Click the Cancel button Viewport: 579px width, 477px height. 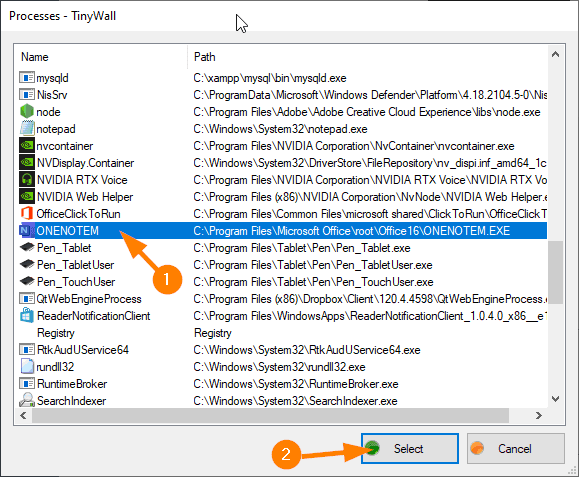click(516, 449)
